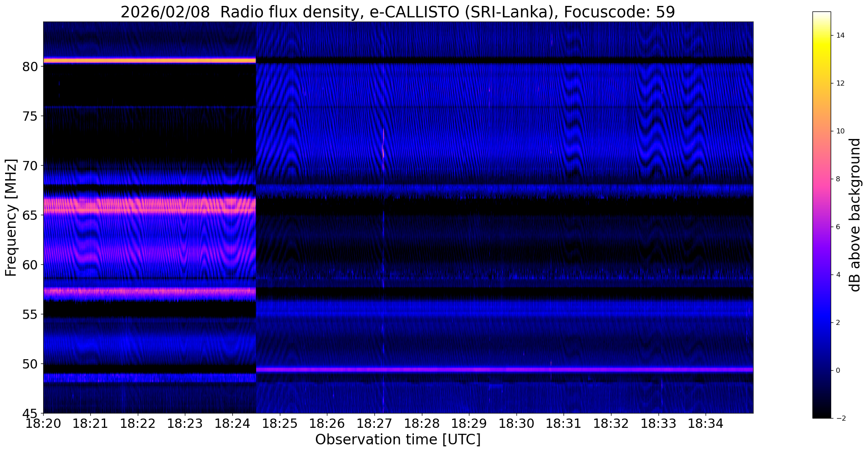Select the "Frequency [MHz]" y-axis label

click(x=11, y=218)
